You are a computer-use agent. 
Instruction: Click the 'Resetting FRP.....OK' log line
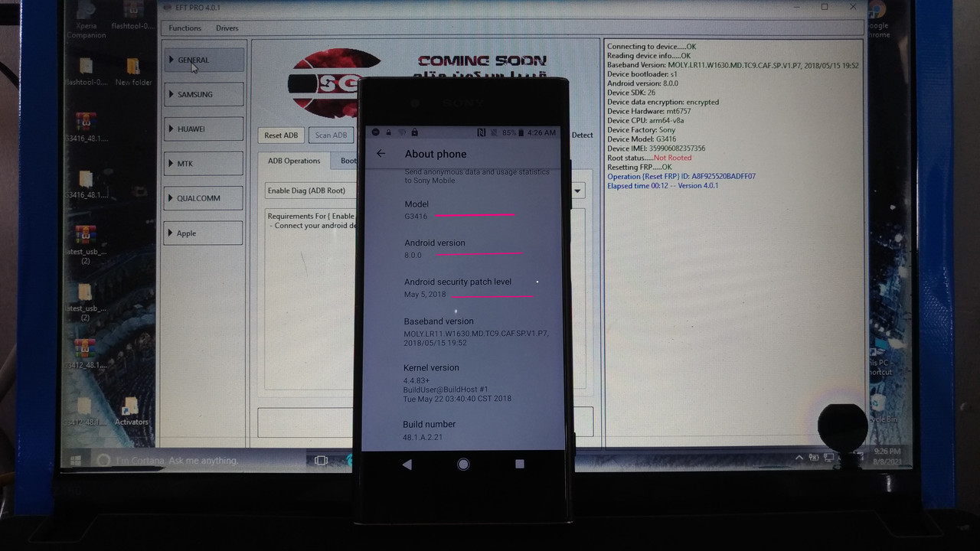coord(639,167)
